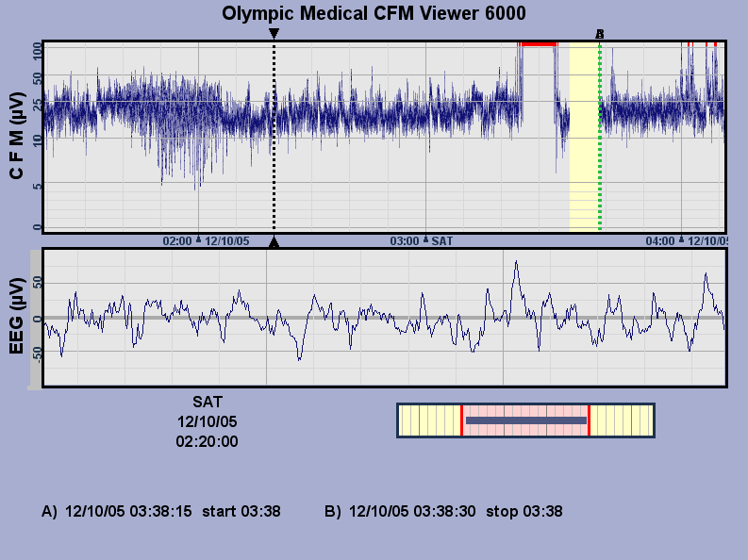Click the 02:00 12/10/05 time marker
Viewport: 748px width, 560px height.
pyautogui.click(x=206, y=240)
